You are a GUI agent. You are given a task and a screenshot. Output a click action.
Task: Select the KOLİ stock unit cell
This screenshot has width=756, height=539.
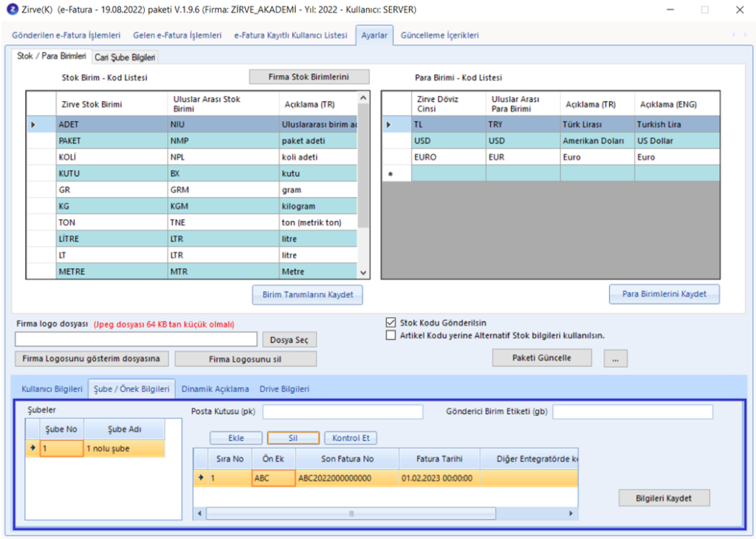coord(112,157)
